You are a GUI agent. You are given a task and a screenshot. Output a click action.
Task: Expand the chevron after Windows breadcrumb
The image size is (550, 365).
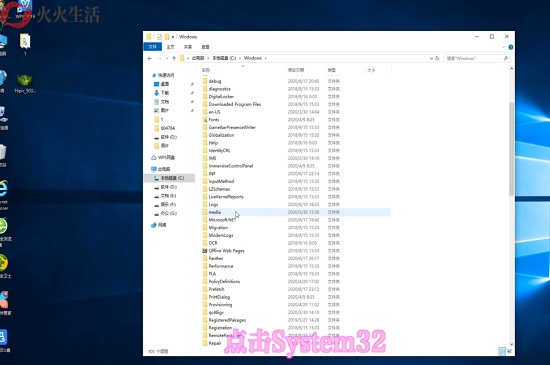(266, 58)
